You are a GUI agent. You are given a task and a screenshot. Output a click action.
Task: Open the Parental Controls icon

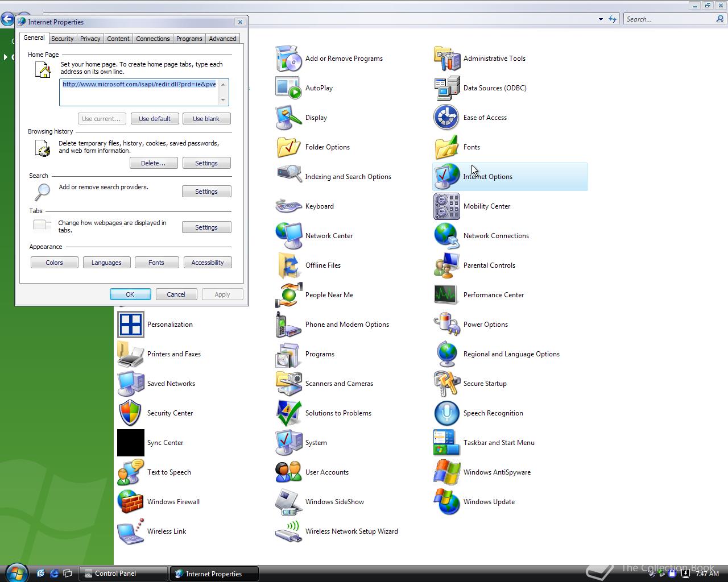pyautogui.click(x=446, y=265)
